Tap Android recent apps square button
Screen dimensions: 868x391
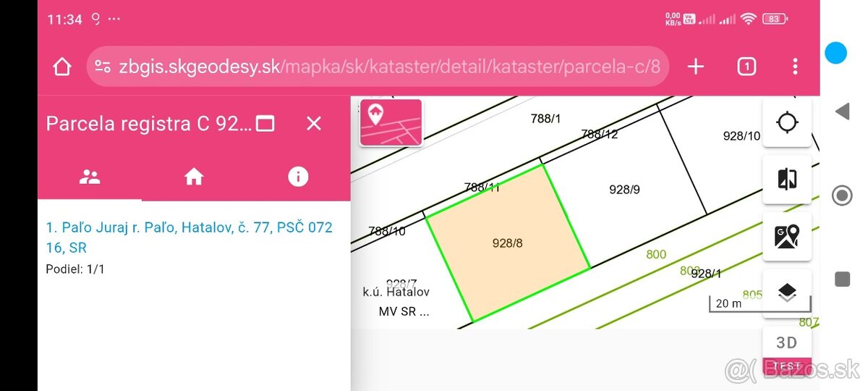842,279
